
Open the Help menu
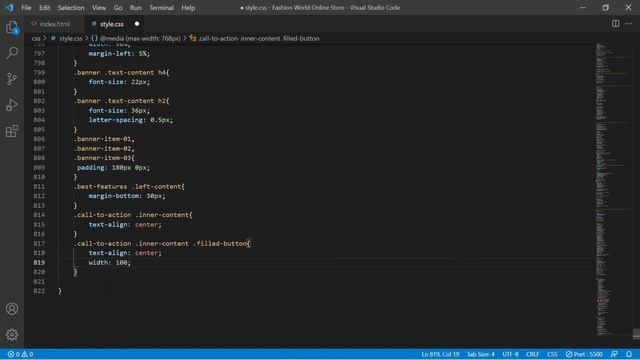click(x=188, y=7)
